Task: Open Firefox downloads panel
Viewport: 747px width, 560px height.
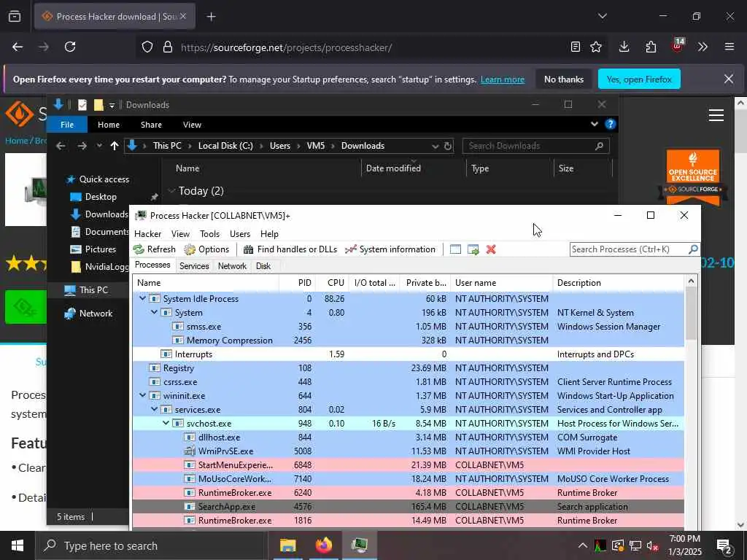Action: pos(624,47)
